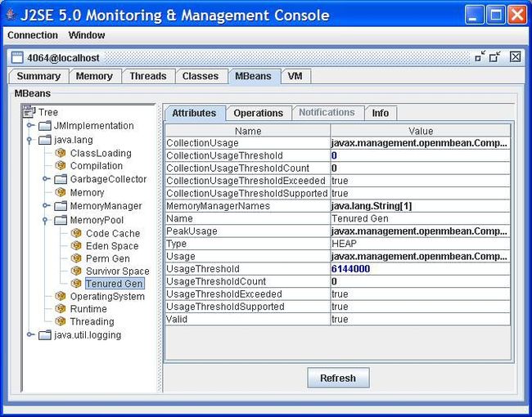This screenshot has width=532, height=417.
Task: Click the java.lang folder icon
Action: pos(45,140)
